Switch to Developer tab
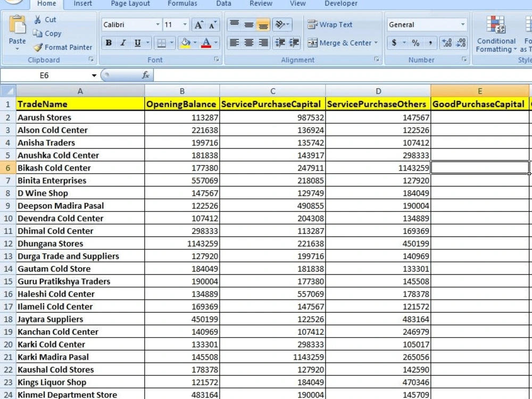The width and height of the screenshot is (532, 399). (x=341, y=3)
